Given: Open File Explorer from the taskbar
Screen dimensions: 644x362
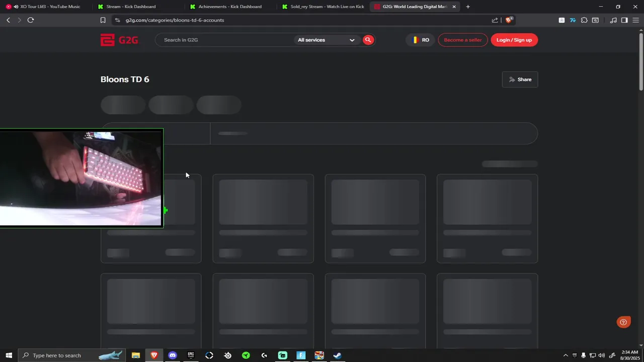Looking at the screenshot, I should coord(136,355).
